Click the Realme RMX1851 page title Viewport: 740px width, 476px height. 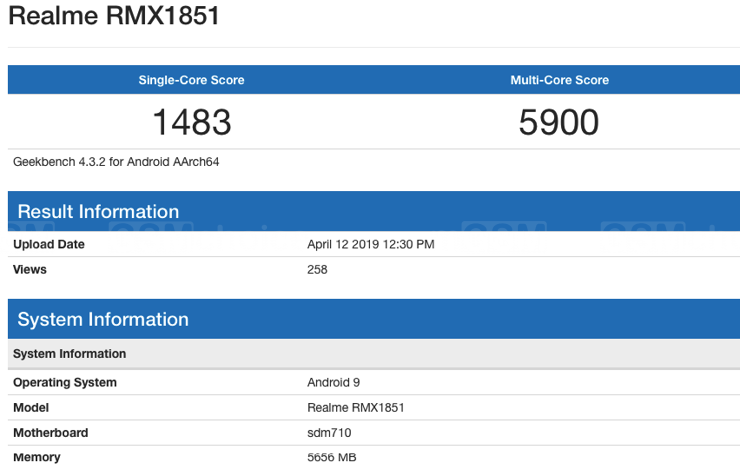coord(114,15)
